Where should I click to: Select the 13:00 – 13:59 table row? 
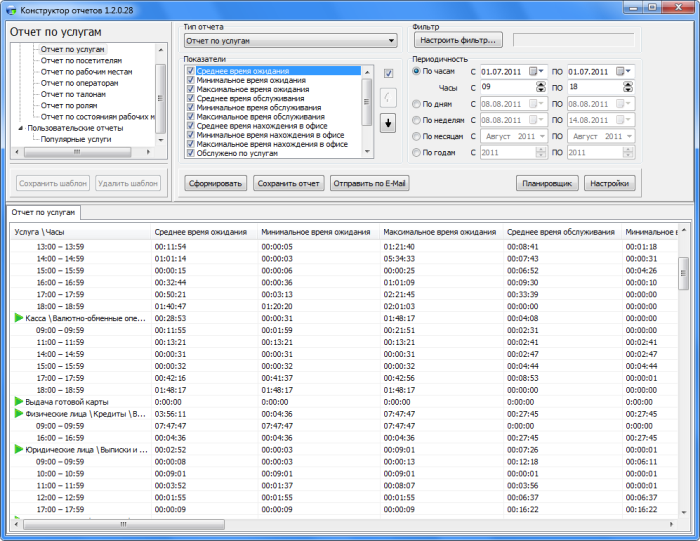pyautogui.click(x=344, y=246)
